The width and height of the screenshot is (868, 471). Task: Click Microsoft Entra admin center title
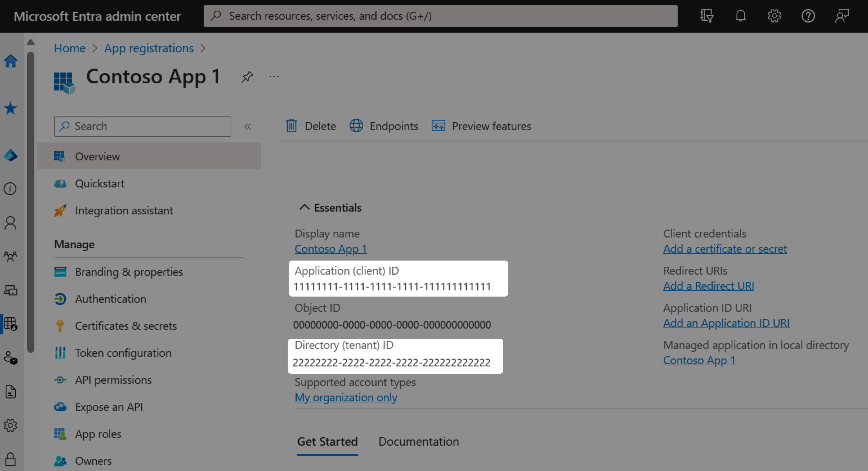97,16
